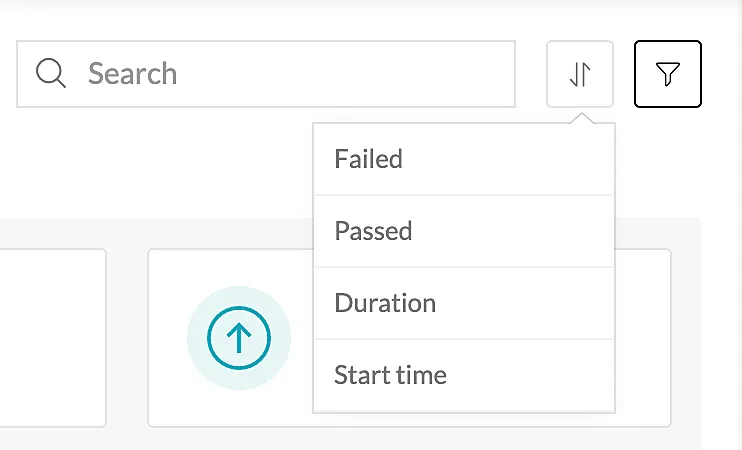The height and width of the screenshot is (450, 742).
Task: Choose Passed in the sort dropdown
Action: 464,231
